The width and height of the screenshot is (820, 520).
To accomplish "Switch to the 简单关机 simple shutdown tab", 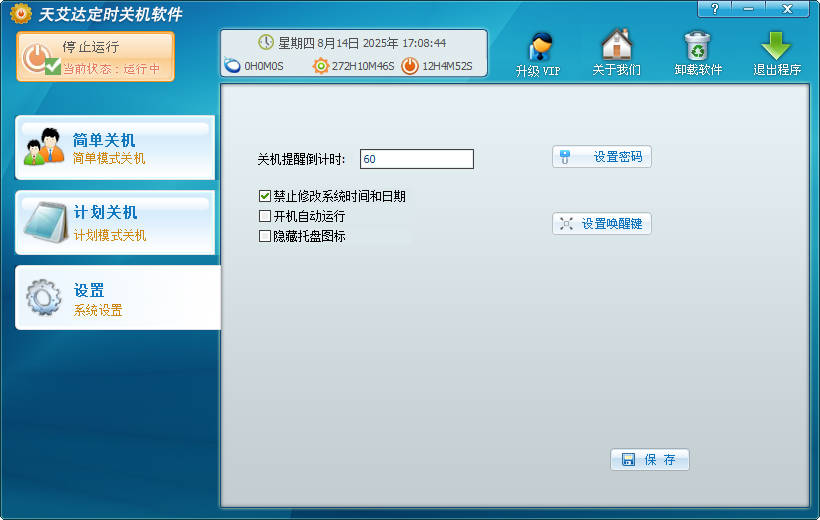I will 115,148.
